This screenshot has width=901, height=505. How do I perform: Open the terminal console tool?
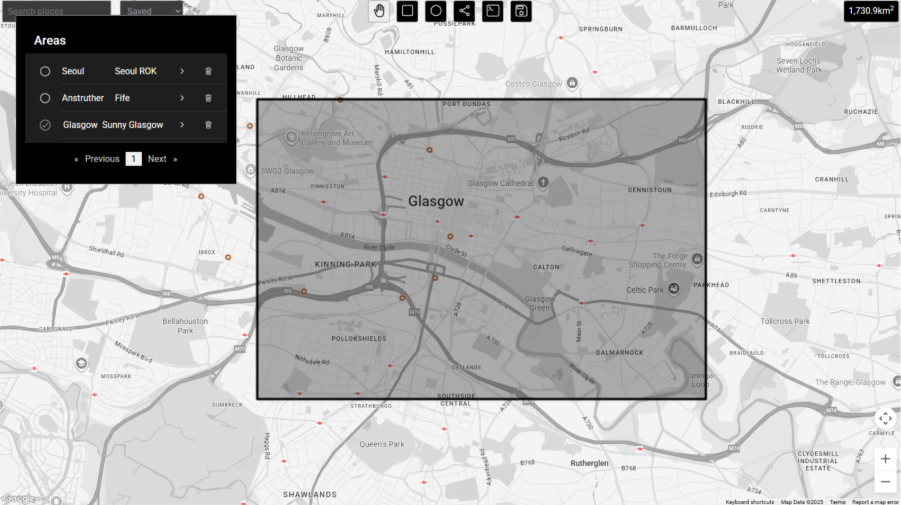pyautogui.click(x=492, y=11)
